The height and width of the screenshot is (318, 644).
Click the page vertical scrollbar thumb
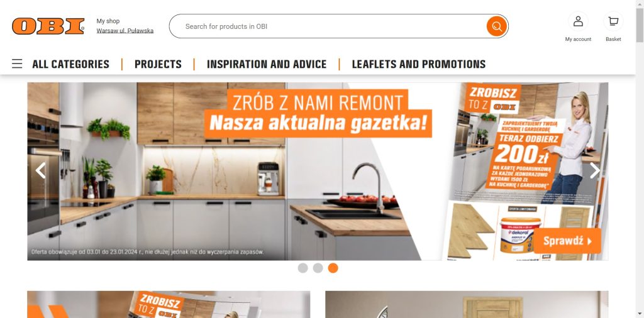point(640,25)
